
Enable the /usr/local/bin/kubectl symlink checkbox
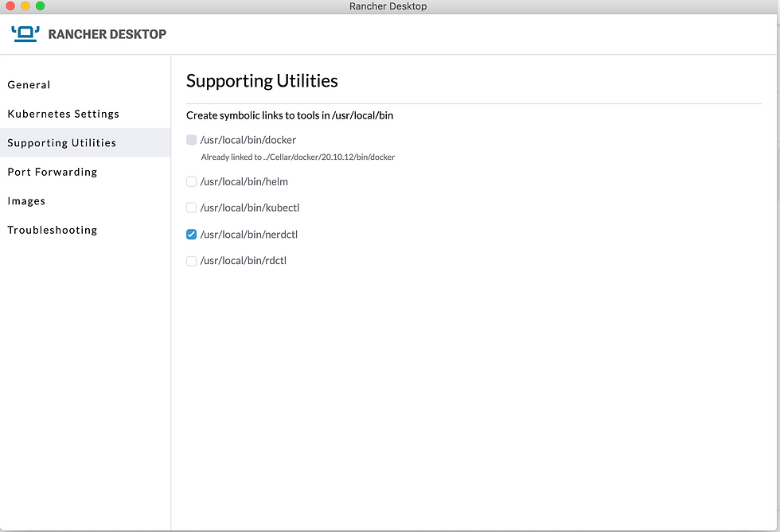click(192, 208)
